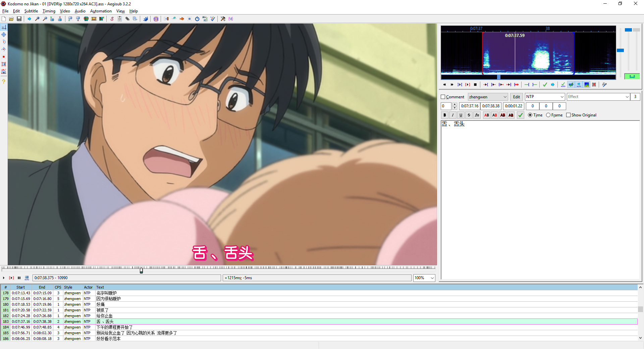The width and height of the screenshot is (644, 349).
Task: Open the Styles Manager pink S icon
Action: coord(112,19)
